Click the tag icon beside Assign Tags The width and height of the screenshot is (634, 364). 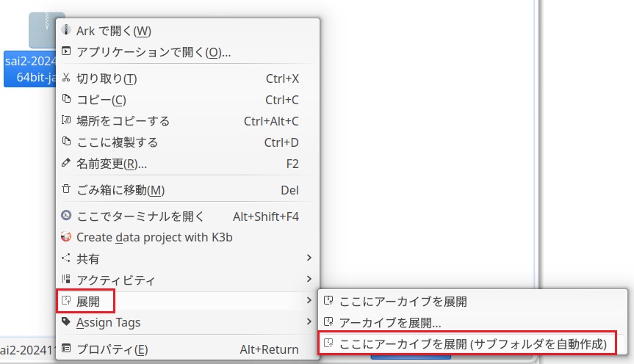coord(67,322)
